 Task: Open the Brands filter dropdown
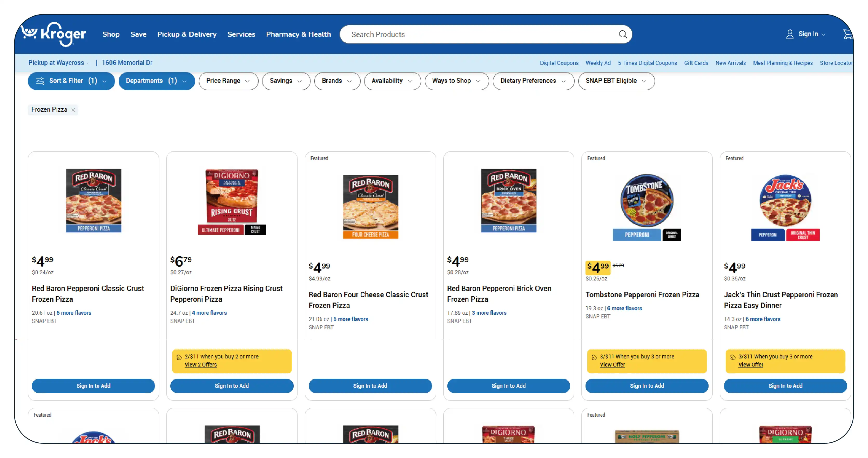(x=337, y=81)
